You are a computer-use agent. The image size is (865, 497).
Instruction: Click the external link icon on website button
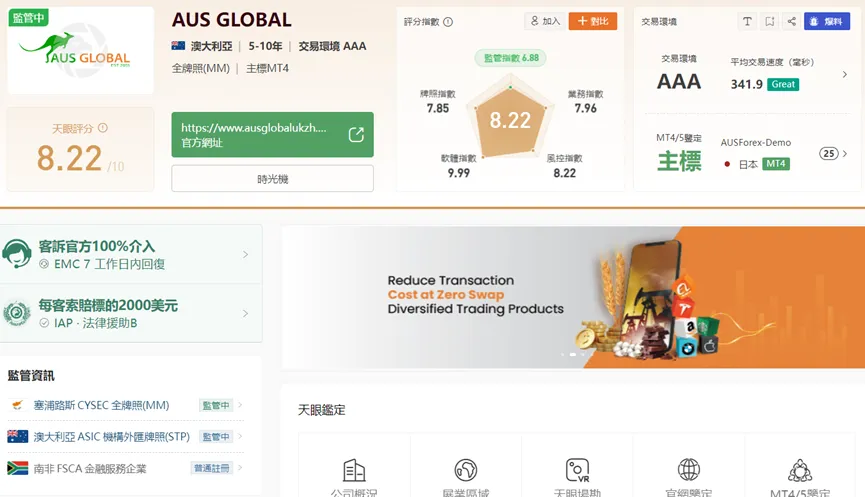[356, 135]
